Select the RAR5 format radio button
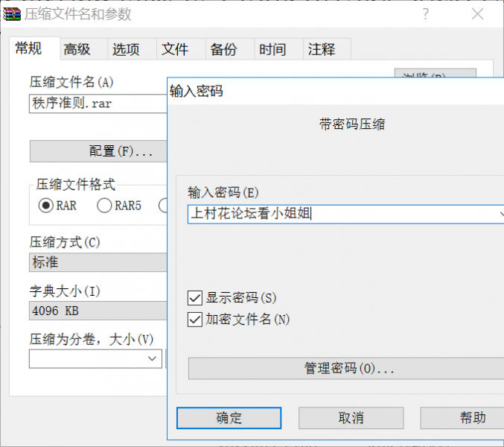504x447 pixels. coord(104,206)
